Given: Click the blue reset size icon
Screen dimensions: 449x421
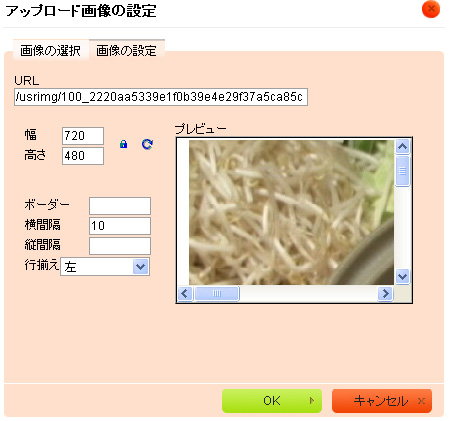Looking at the screenshot, I should [x=147, y=144].
